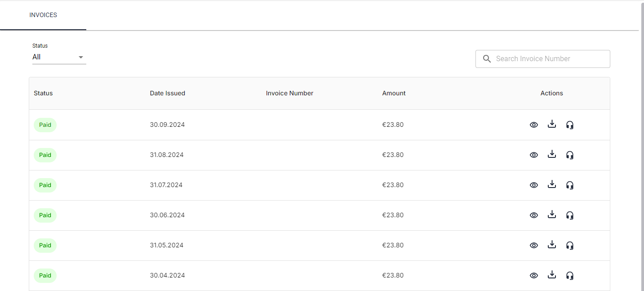
Task: Click the Amount column header
Action: pos(394,93)
